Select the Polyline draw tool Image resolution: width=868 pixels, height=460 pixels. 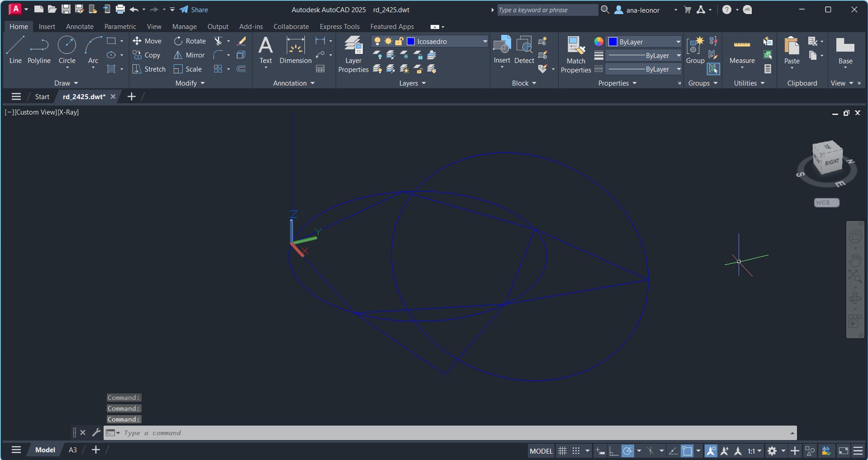coord(39,50)
